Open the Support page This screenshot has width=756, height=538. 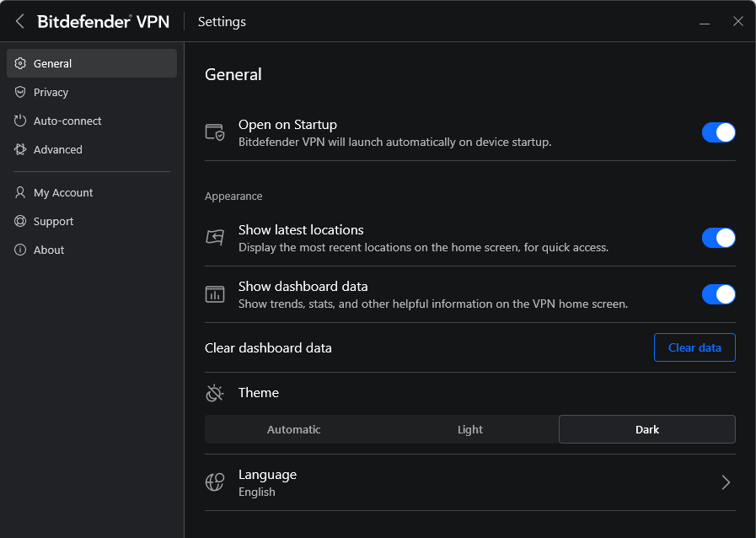coord(92,221)
